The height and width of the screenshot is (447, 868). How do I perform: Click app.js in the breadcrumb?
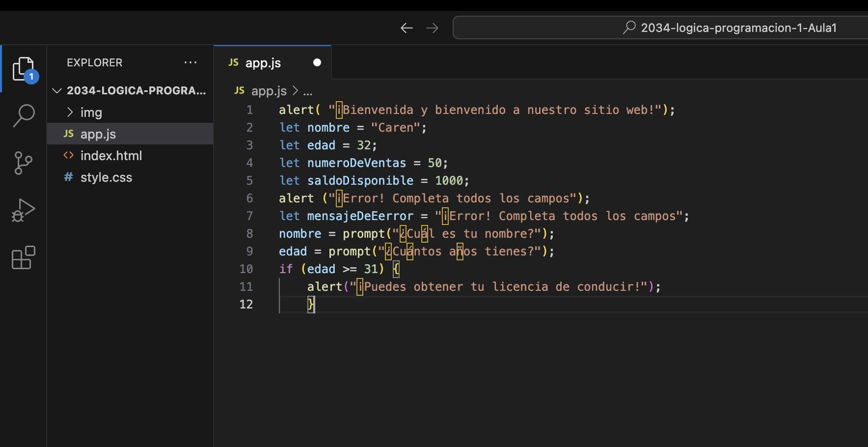click(269, 91)
